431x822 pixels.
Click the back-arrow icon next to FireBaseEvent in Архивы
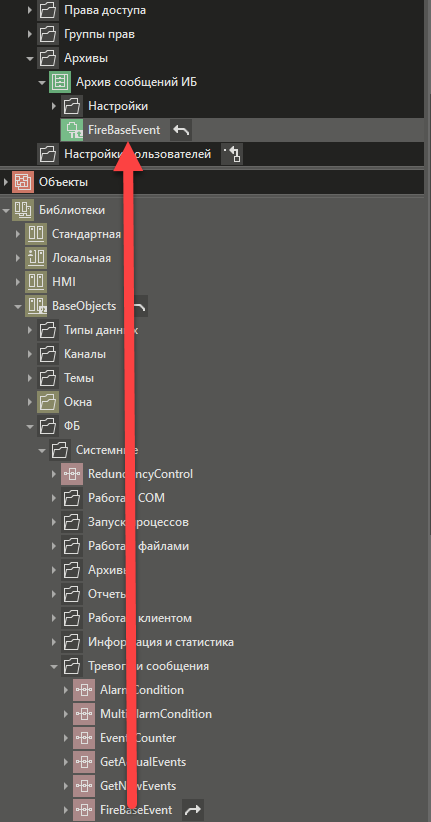pyautogui.click(x=181, y=130)
